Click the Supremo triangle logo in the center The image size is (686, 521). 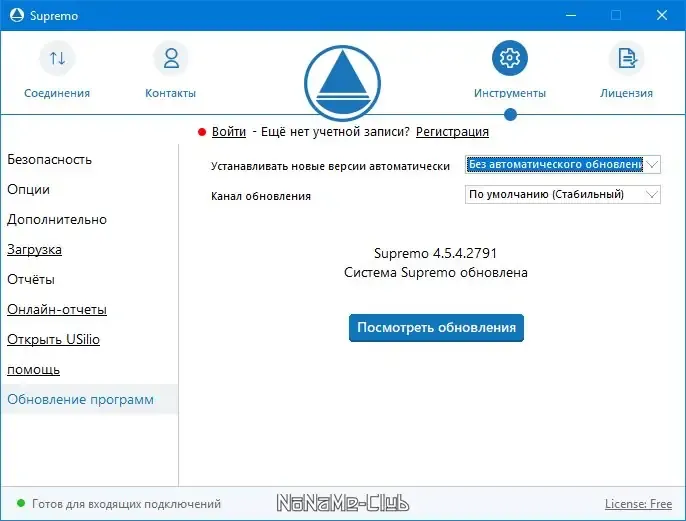click(342, 83)
